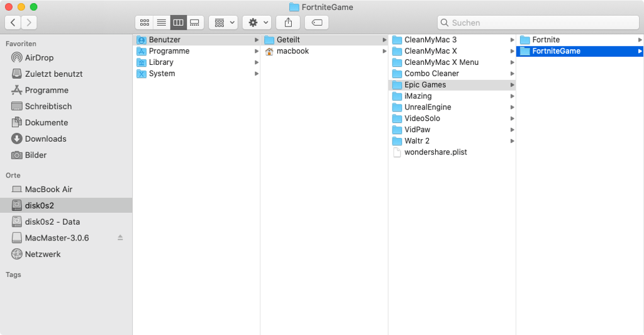Viewport: 644px width, 335px height.
Task: Select the CleanMyMac X folder
Action: tap(453, 51)
